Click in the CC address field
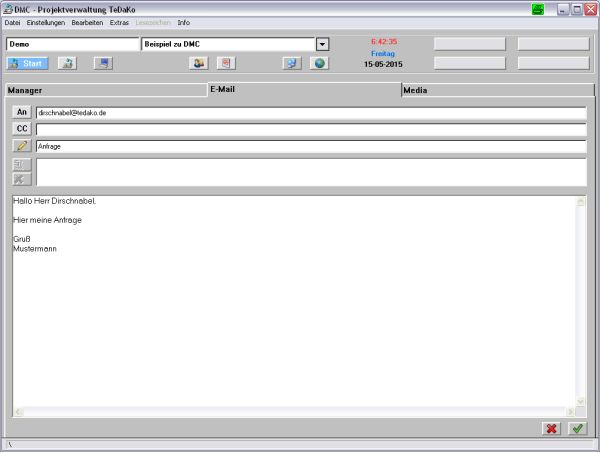600x452 pixels. (310, 129)
